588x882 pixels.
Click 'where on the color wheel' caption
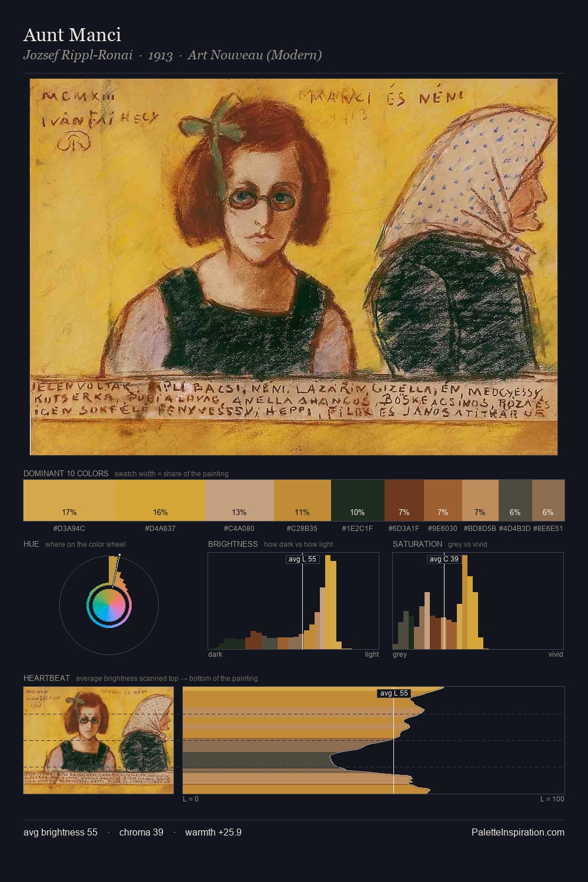tap(85, 544)
